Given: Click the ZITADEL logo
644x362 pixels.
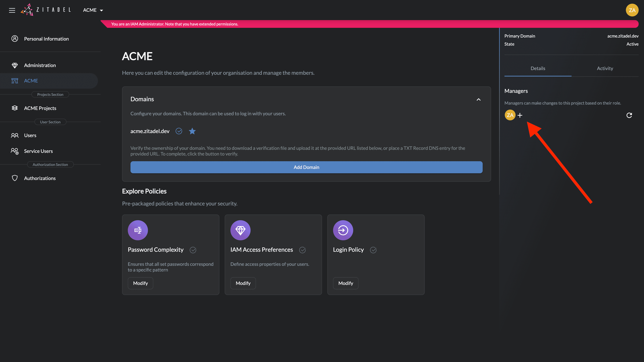Looking at the screenshot, I should point(46,10).
